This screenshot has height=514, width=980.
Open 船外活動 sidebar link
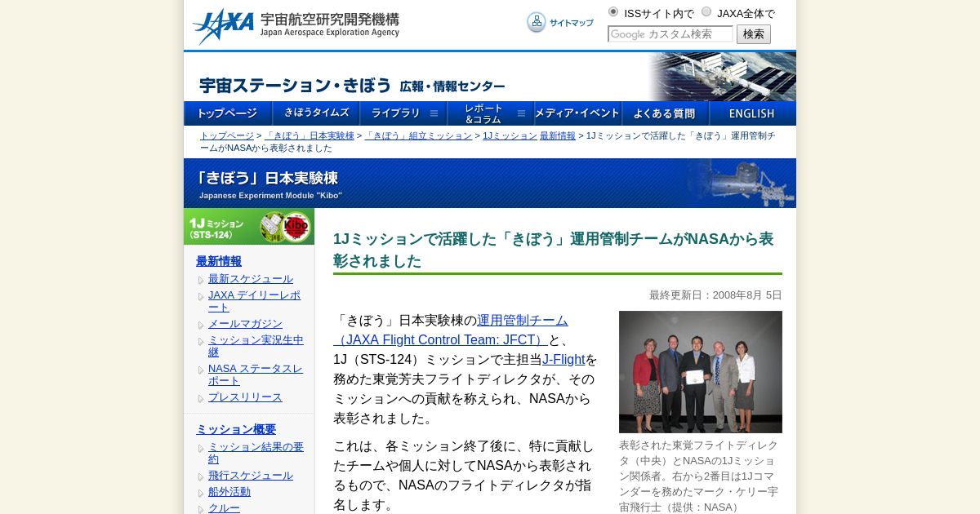(x=229, y=492)
